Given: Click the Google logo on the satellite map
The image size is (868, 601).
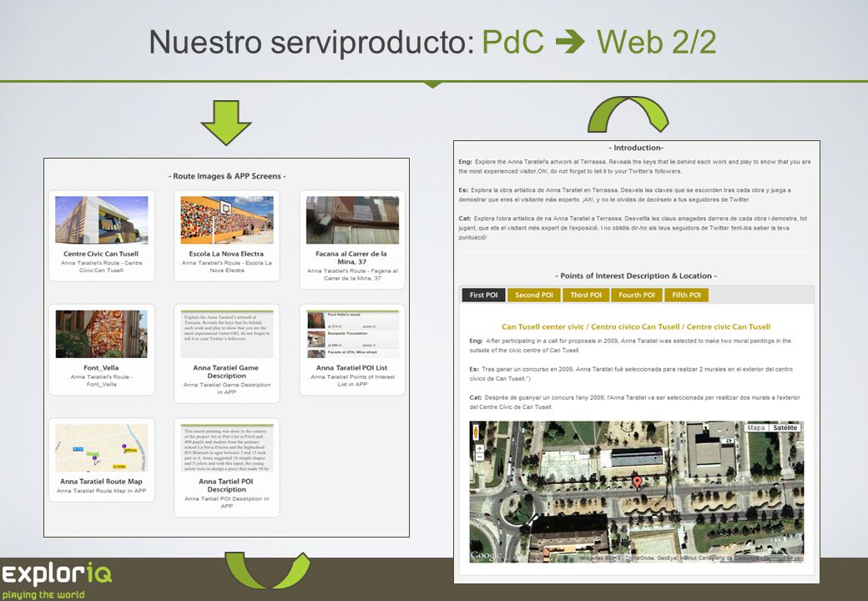Looking at the screenshot, I should point(486,555).
